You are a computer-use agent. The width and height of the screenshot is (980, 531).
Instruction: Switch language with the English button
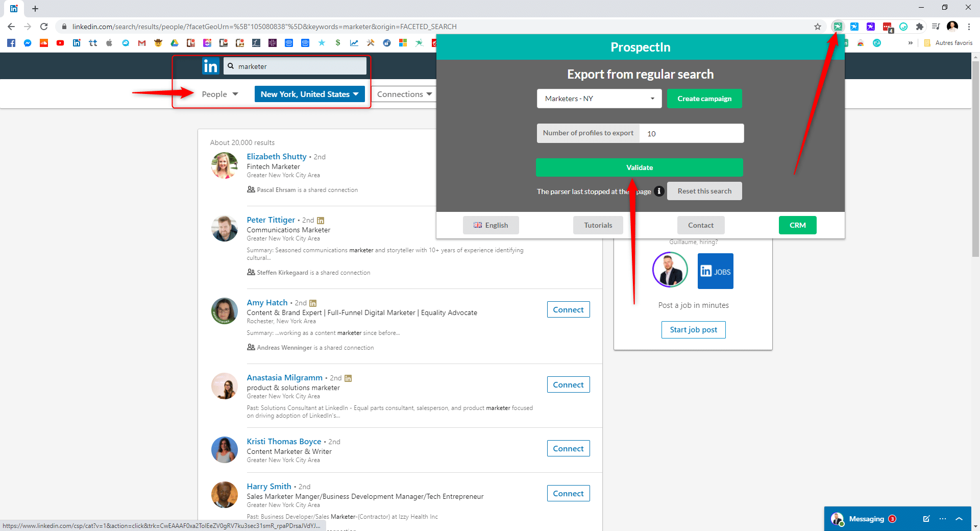(x=491, y=225)
